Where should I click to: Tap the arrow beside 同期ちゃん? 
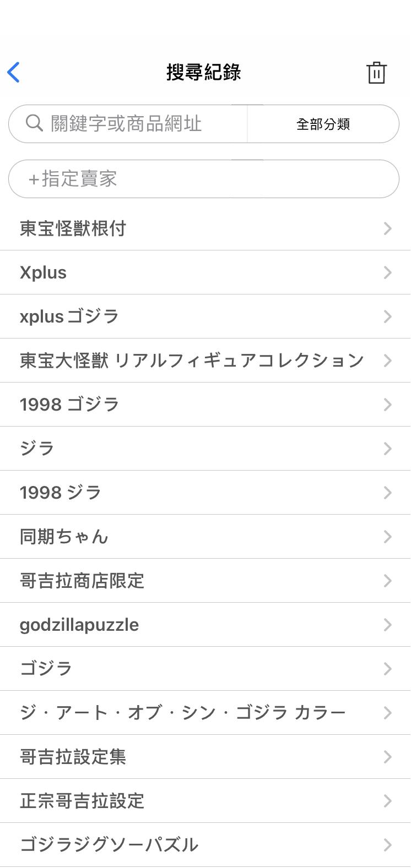[388, 537]
